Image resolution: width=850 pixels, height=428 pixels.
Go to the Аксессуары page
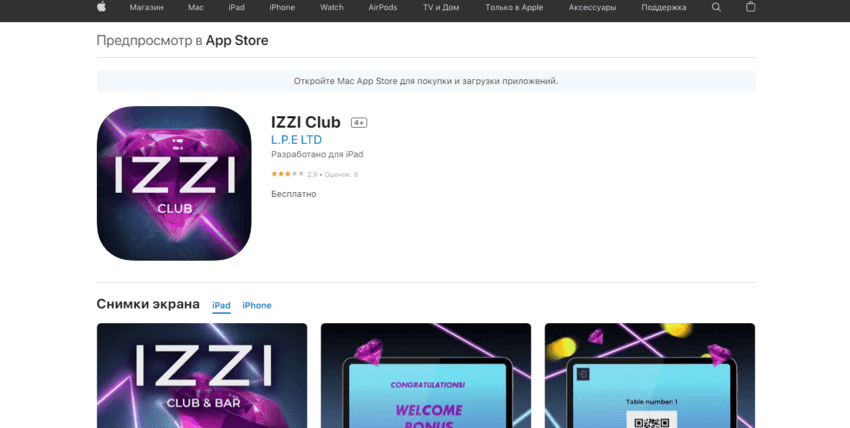pyautogui.click(x=592, y=8)
